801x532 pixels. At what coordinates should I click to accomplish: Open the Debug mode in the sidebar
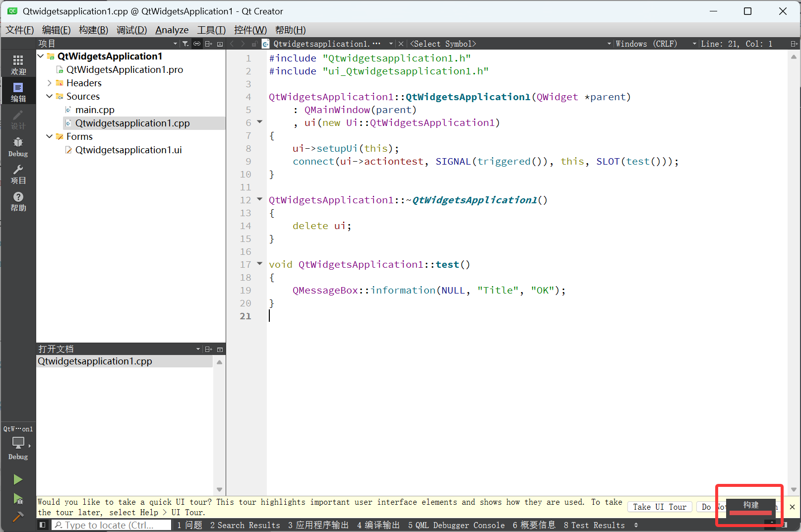point(18,147)
